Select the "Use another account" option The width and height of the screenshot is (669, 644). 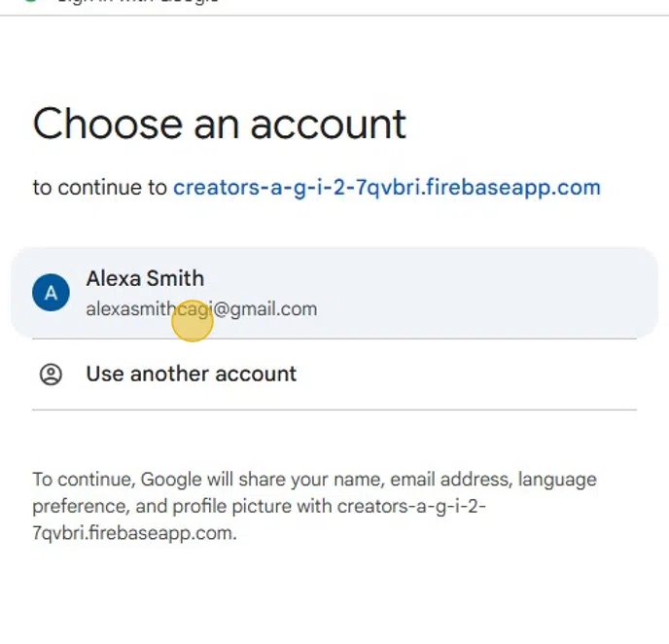coord(191,375)
